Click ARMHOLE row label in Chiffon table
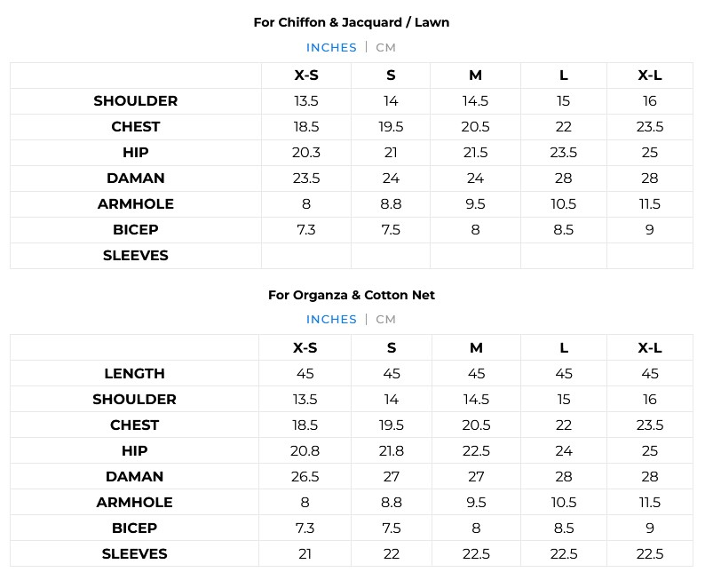 tap(136, 204)
